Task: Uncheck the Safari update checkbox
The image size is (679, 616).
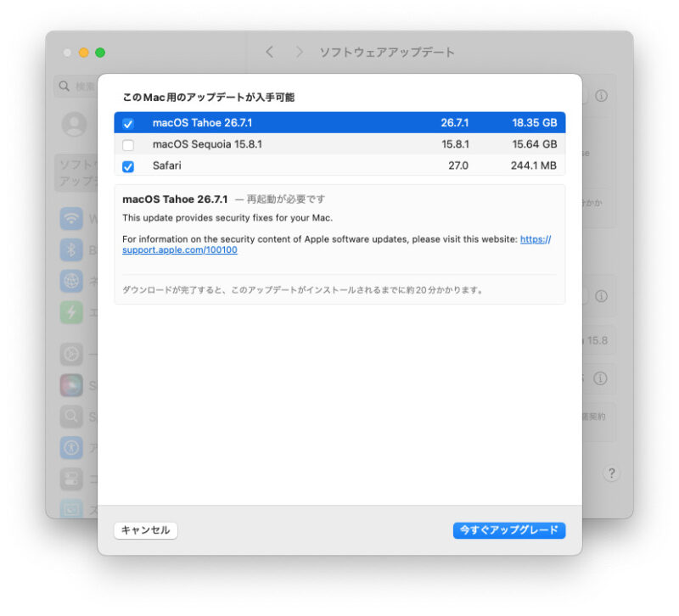Action: coord(128,166)
